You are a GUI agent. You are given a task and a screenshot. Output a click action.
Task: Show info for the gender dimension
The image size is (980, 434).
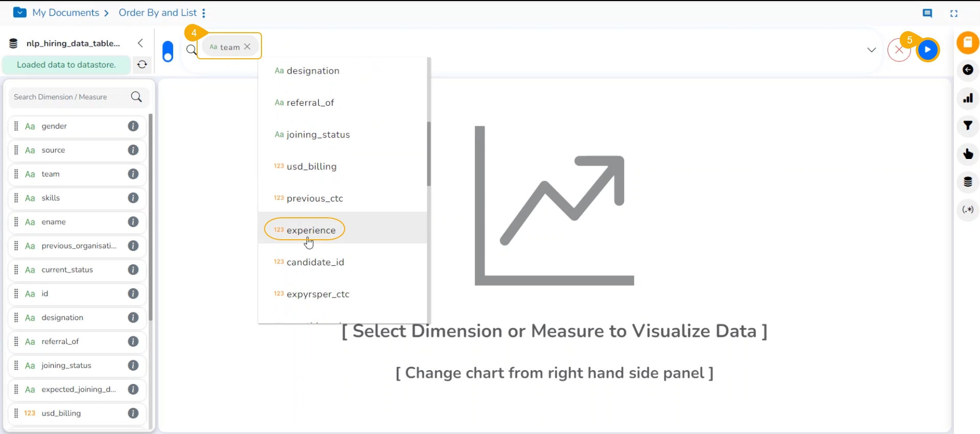click(133, 126)
